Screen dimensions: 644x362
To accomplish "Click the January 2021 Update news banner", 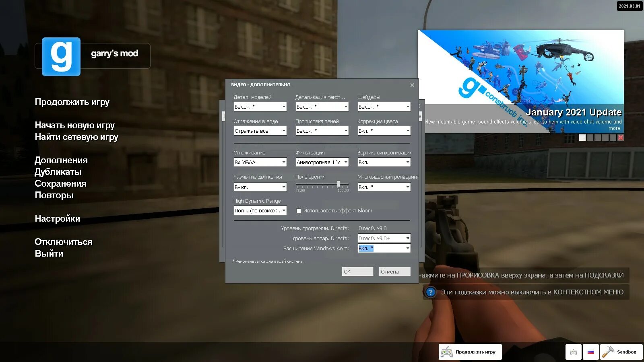I will (521, 82).
